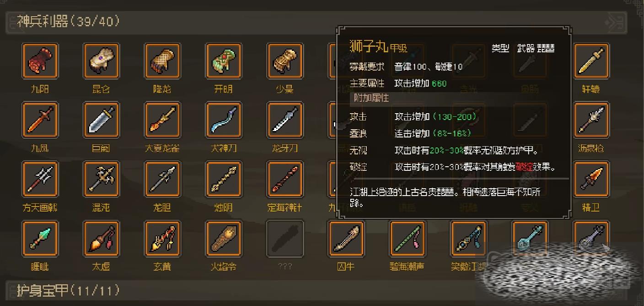Select the 火焰令 token icon
This screenshot has width=644, height=306.
[224, 238]
